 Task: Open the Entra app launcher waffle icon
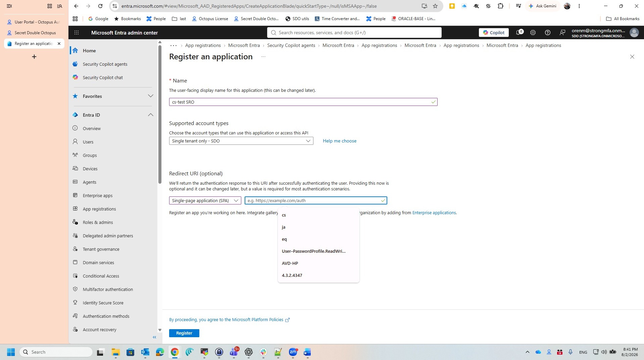(x=77, y=33)
